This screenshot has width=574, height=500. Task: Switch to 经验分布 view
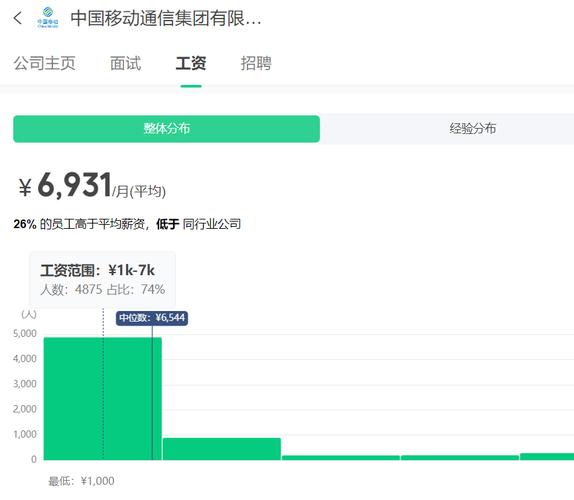coord(473,128)
